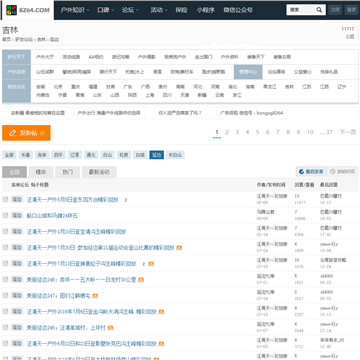
Task: Click image attachment icon on 7月20日 post
Action: pyautogui.click(x=179, y=248)
